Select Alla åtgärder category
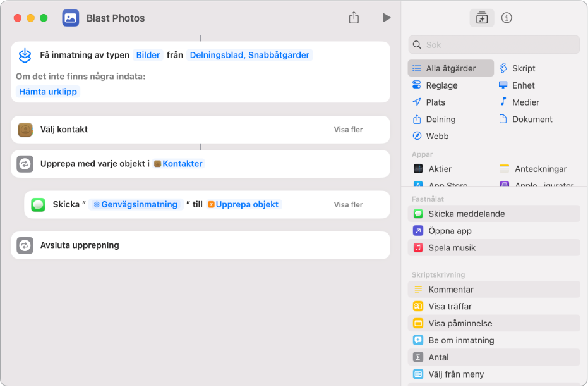This screenshot has width=588, height=387. (450, 68)
